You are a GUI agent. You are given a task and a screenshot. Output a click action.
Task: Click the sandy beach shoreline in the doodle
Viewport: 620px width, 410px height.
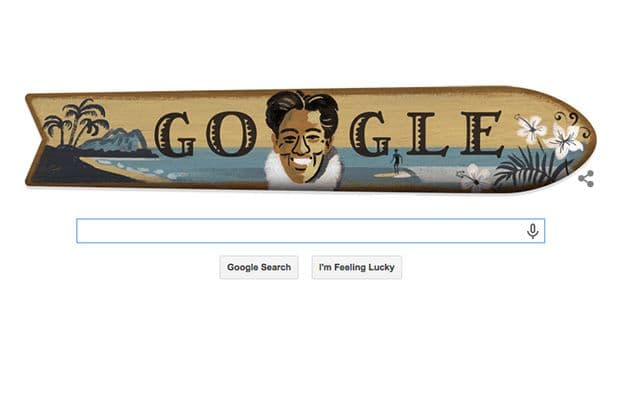119,168
